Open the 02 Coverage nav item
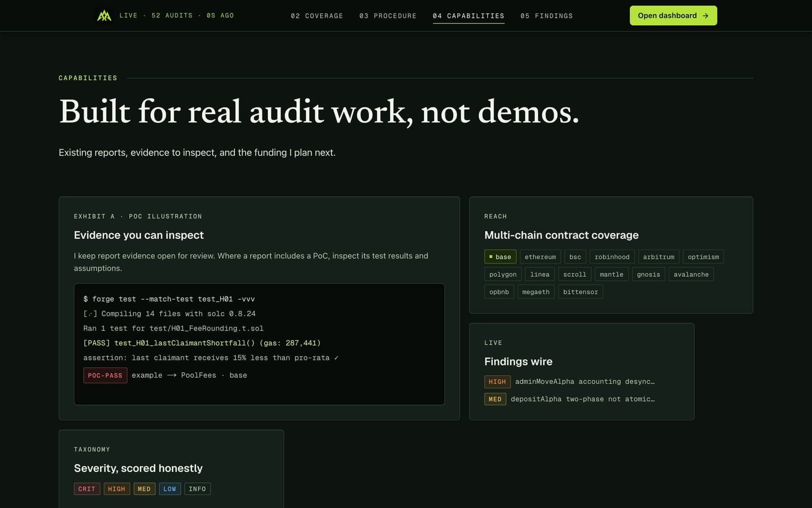Viewport: 812px width, 508px height. coord(317,16)
